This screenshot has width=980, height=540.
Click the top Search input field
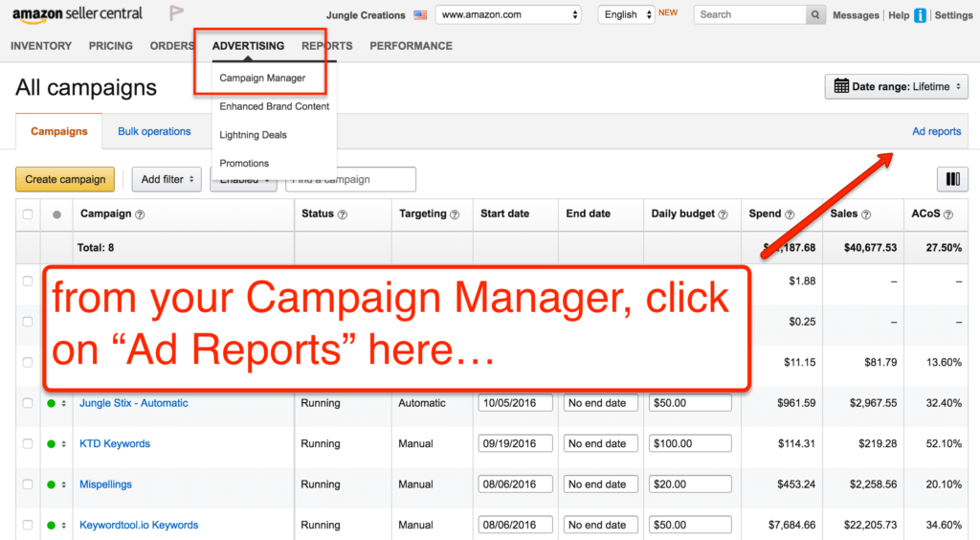click(x=750, y=14)
